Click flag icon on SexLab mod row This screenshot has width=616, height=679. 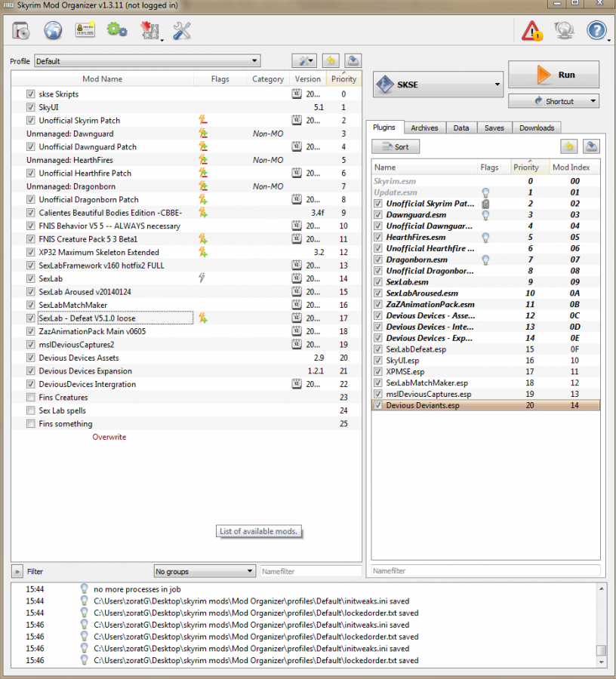(202, 278)
